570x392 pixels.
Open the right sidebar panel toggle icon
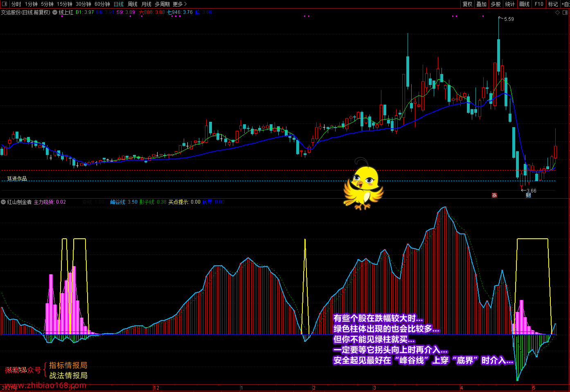pos(566,13)
